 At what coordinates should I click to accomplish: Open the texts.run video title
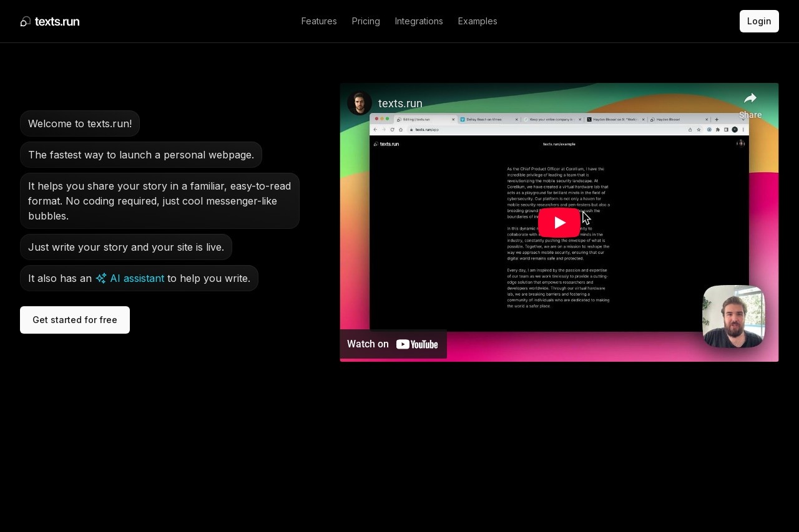coord(400,104)
